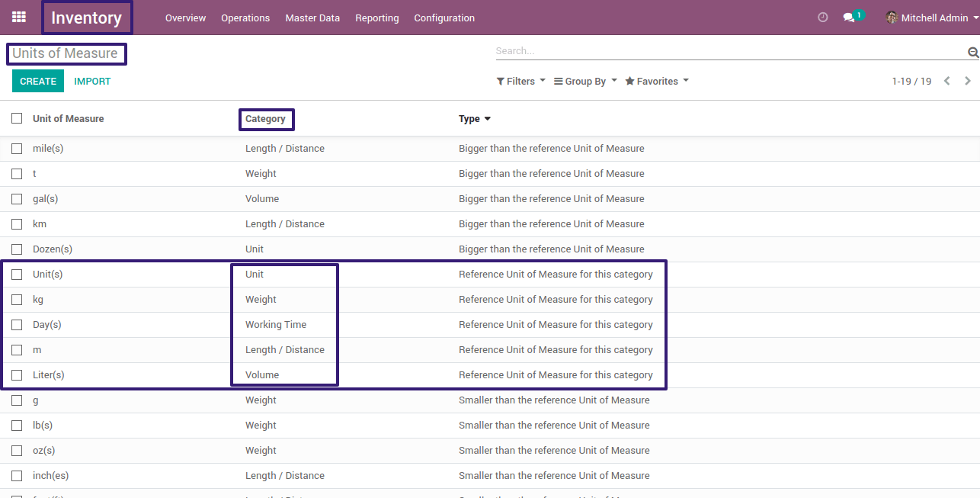
Task: Click the Units of Measure breadcrumb title
Action: pos(65,53)
